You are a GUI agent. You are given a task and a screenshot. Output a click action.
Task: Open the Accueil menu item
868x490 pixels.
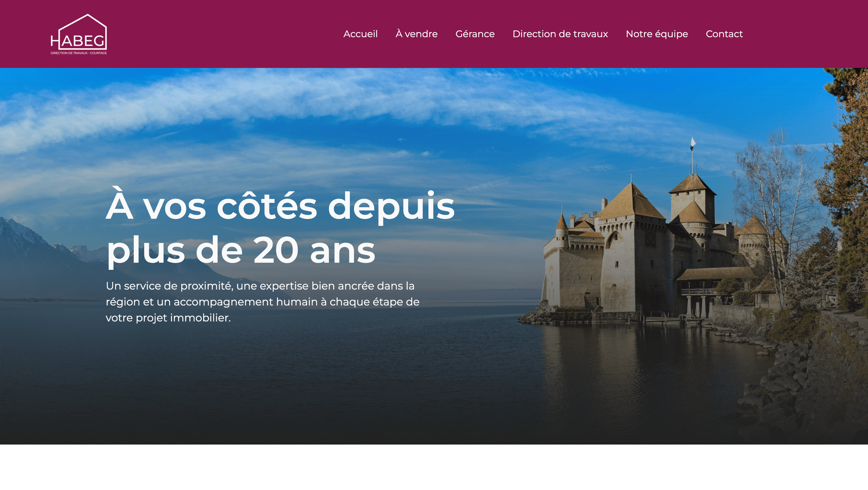click(x=360, y=34)
